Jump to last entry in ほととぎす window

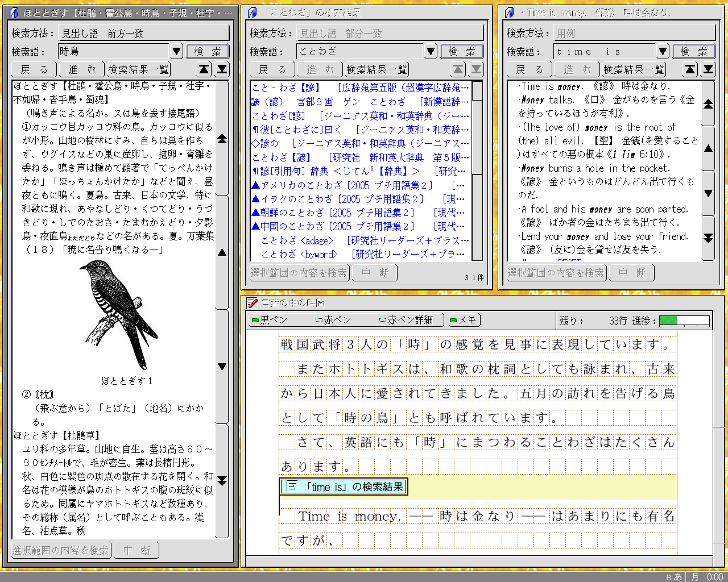(222, 69)
